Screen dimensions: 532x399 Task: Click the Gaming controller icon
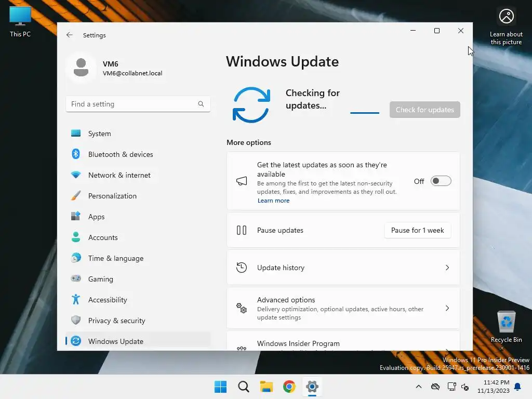[x=76, y=278]
